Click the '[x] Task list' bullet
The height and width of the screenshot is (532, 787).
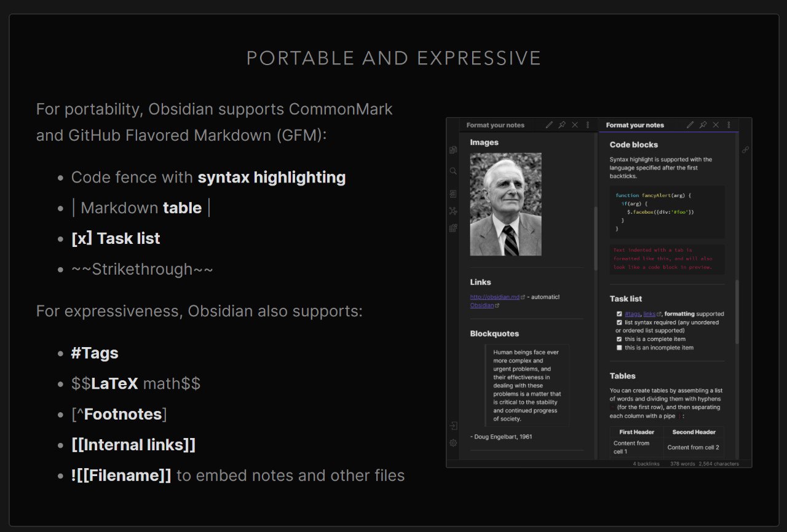pos(116,238)
